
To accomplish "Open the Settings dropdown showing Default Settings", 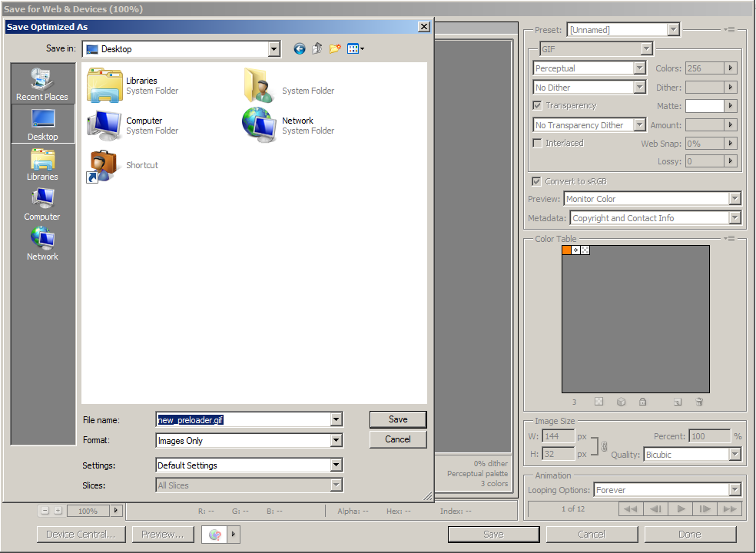I will coord(337,465).
